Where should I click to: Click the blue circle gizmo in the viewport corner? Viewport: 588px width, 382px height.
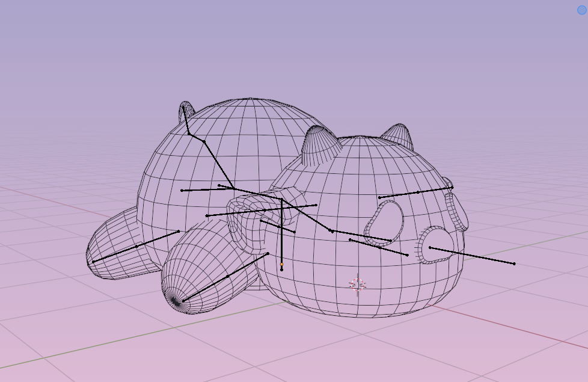pyautogui.click(x=582, y=10)
